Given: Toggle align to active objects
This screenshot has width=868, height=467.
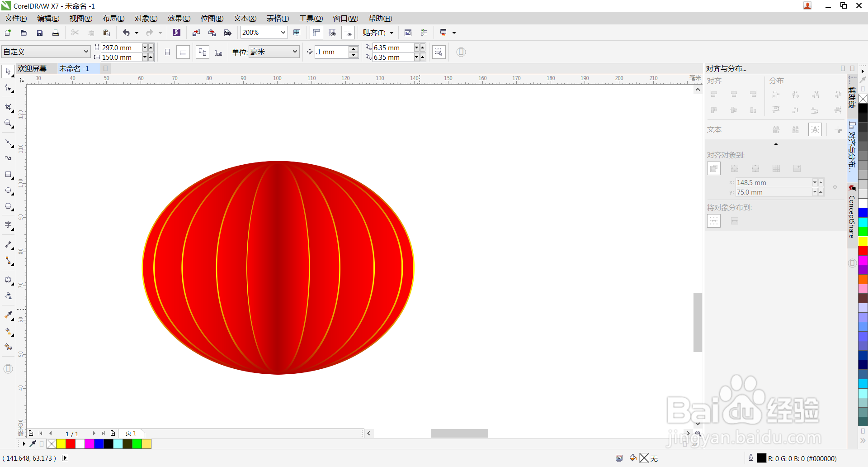Looking at the screenshot, I should 714,168.
